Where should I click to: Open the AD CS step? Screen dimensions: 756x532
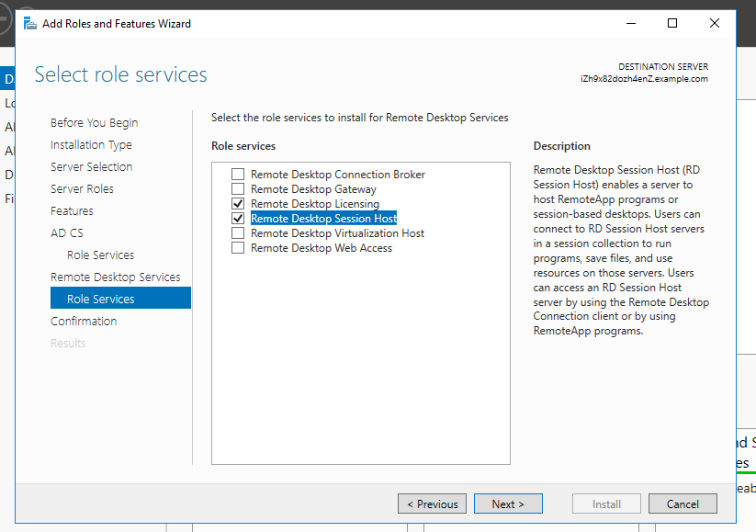67,233
